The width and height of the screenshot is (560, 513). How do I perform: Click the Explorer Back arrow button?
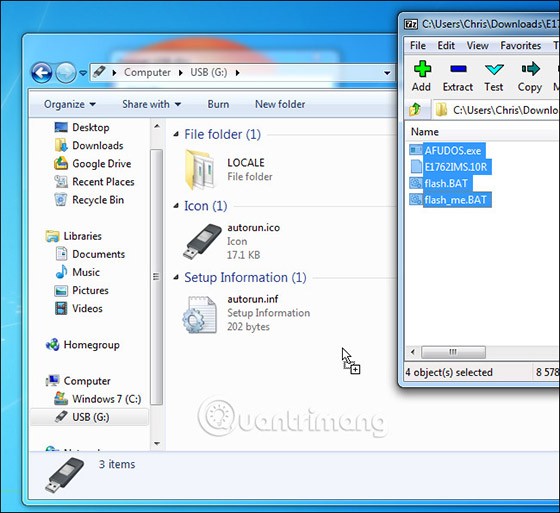pos(41,73)
